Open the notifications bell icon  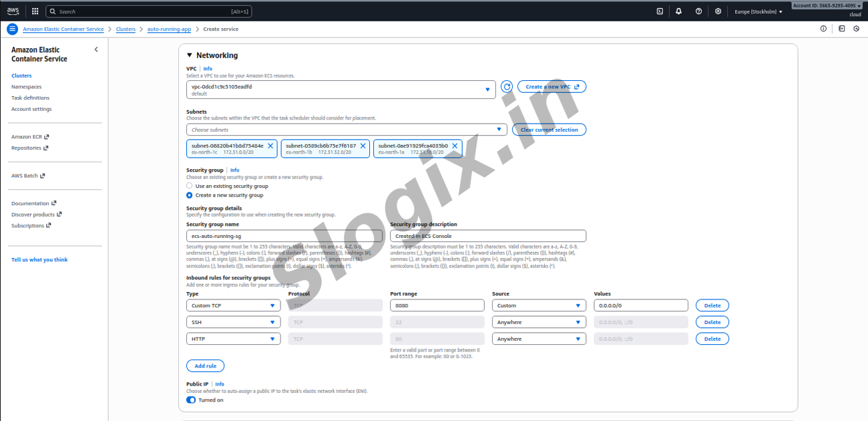[x=678, y=11]
